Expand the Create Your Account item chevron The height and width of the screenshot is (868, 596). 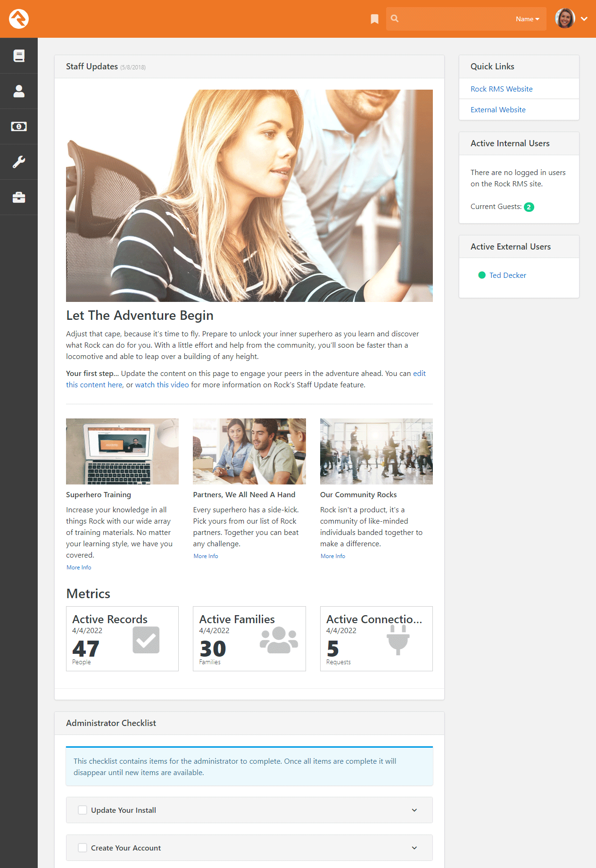(x=414, y=848)
